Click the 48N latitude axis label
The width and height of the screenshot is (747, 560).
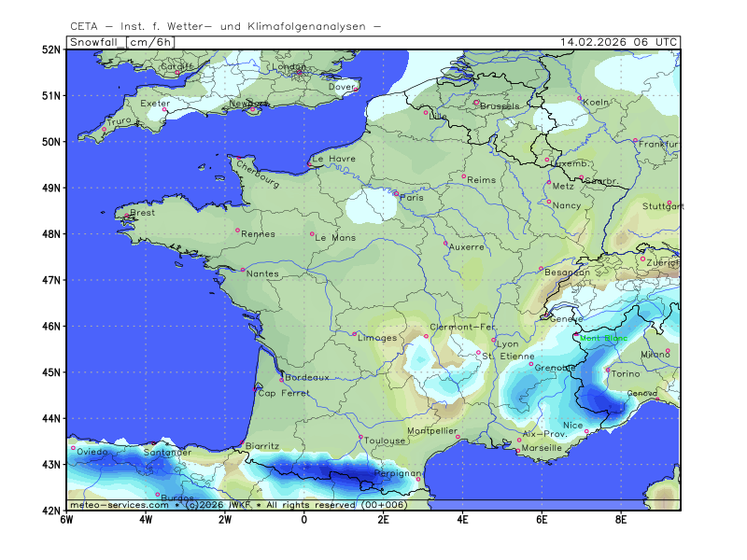49,233
